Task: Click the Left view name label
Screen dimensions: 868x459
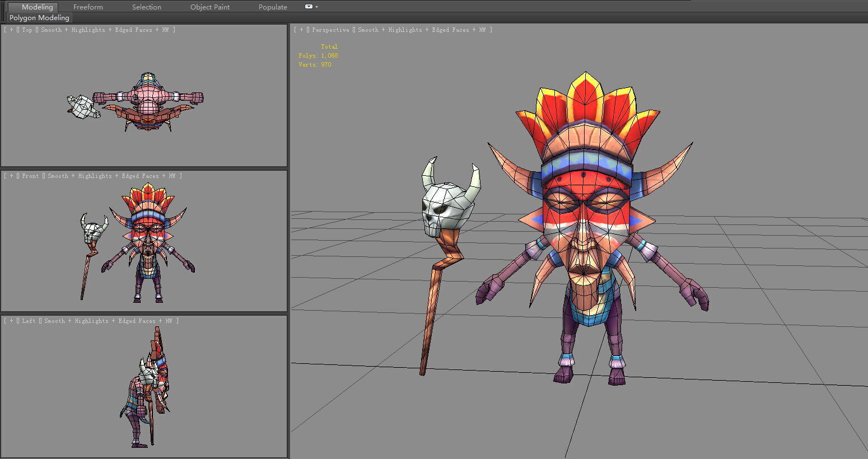Action: coord(29,321)
